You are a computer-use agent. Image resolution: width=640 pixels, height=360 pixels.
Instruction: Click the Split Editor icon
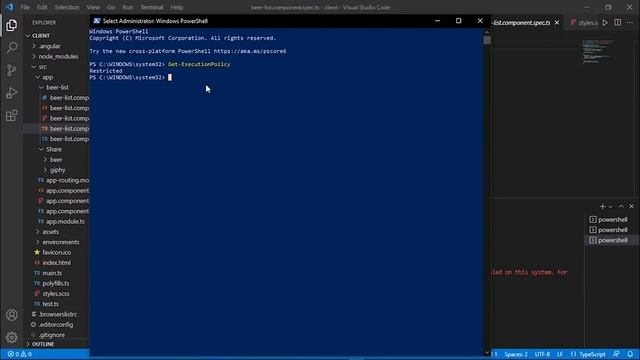[x=618, y=23]
